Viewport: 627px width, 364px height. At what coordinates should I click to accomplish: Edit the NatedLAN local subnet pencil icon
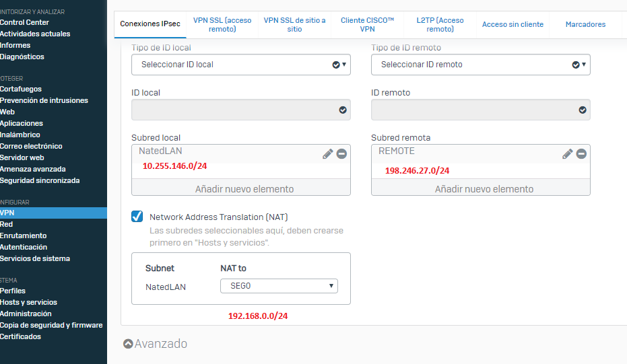[328, 154]
